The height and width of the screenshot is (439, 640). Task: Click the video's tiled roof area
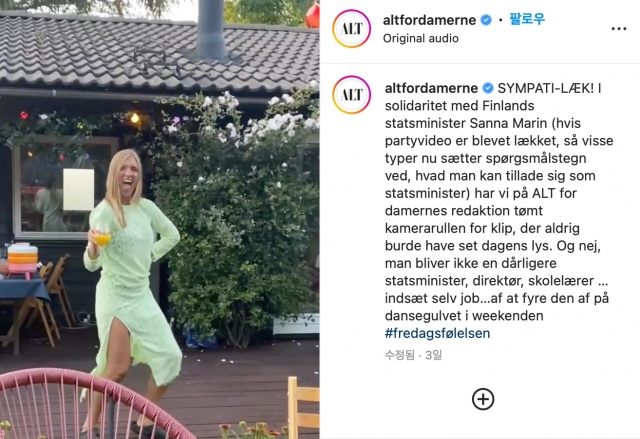(x=159, y=51)
